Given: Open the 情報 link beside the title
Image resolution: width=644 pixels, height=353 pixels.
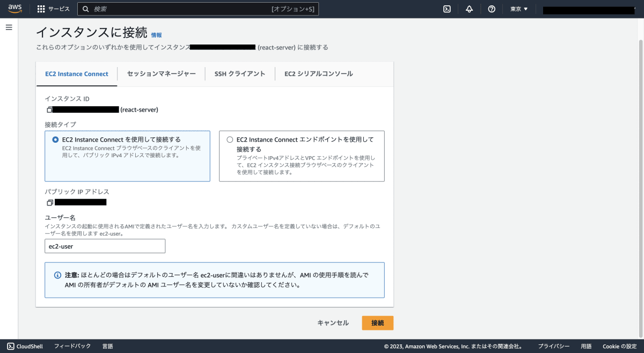Looking at the screenshot, I should click(x=157, y=35).
